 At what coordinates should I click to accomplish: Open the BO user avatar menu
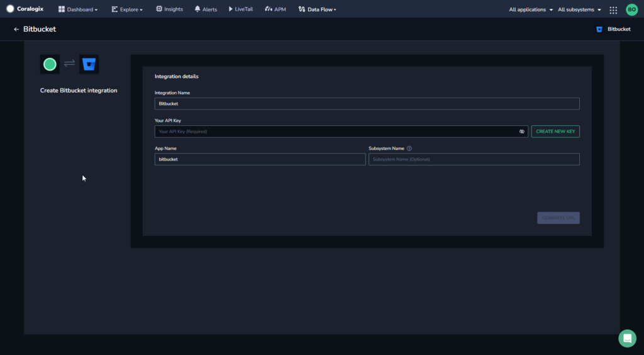point(631,9)
